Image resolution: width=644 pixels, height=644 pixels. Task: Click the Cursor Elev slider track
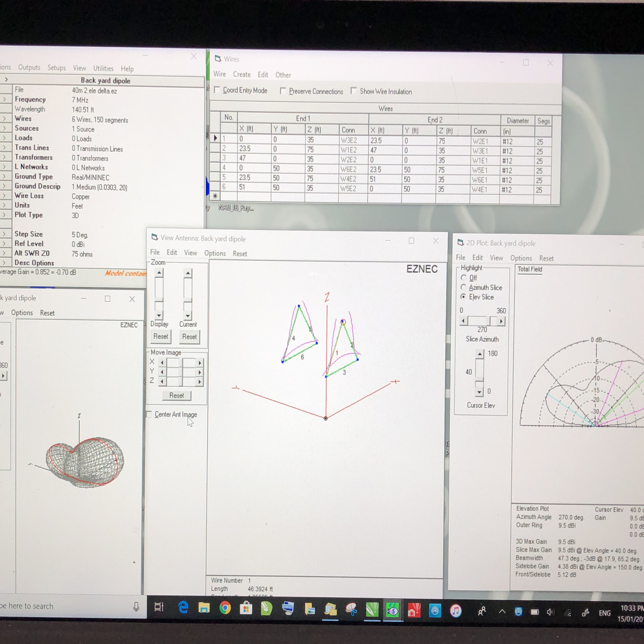[x=480, y=373]
